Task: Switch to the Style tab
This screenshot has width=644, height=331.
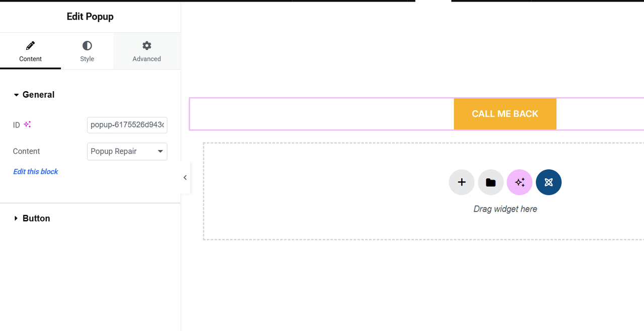Action: (87, 51)
